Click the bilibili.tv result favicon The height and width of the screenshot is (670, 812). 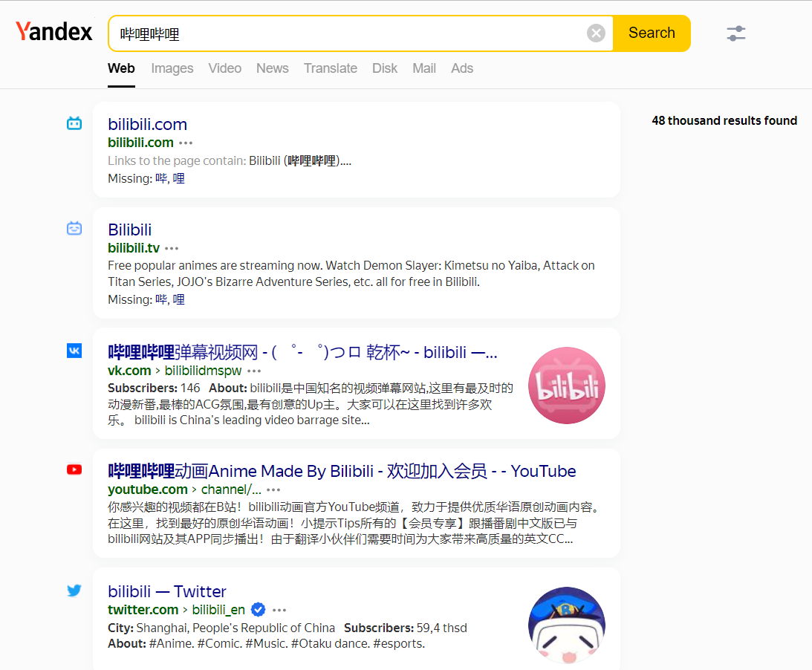click(x=74, y=228)
